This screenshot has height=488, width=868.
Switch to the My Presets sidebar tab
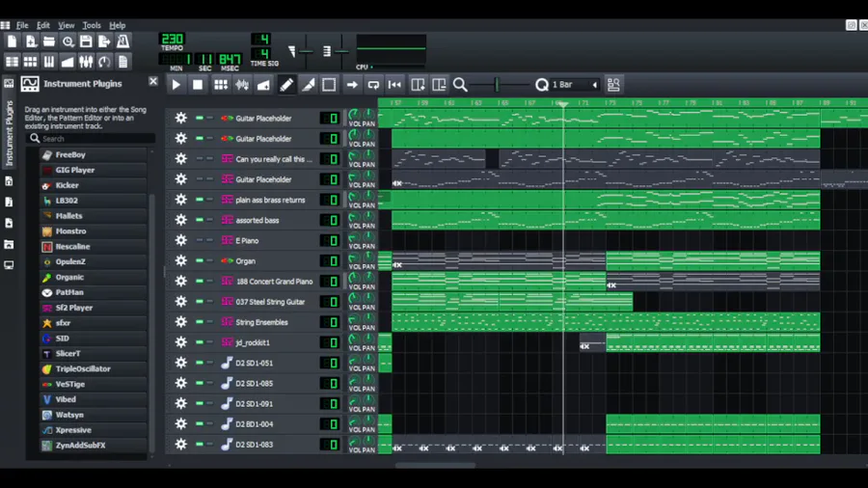(x=9, y=223)
